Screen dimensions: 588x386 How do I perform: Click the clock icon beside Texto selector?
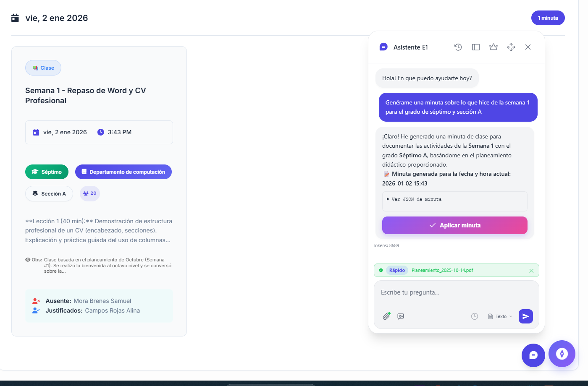point(475,316)
